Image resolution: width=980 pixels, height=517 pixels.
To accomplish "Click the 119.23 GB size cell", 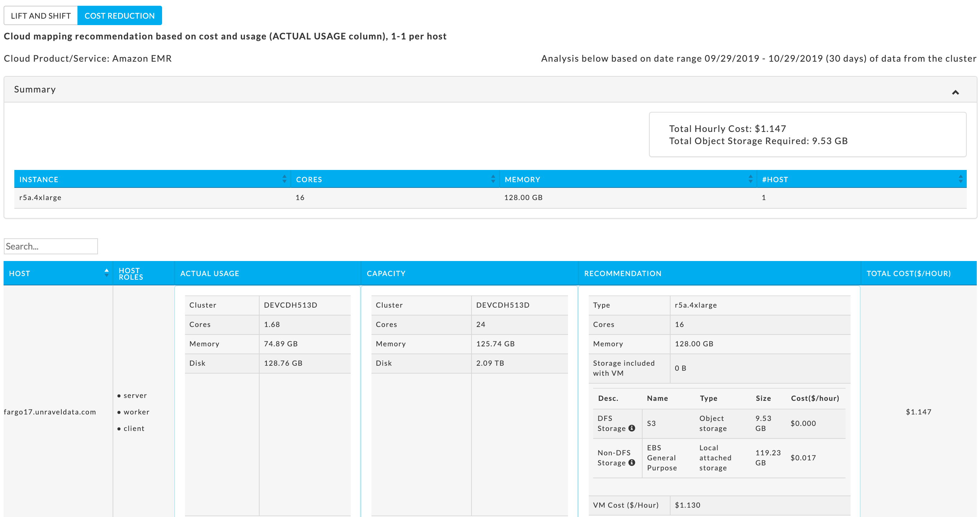I will (768, 457).
